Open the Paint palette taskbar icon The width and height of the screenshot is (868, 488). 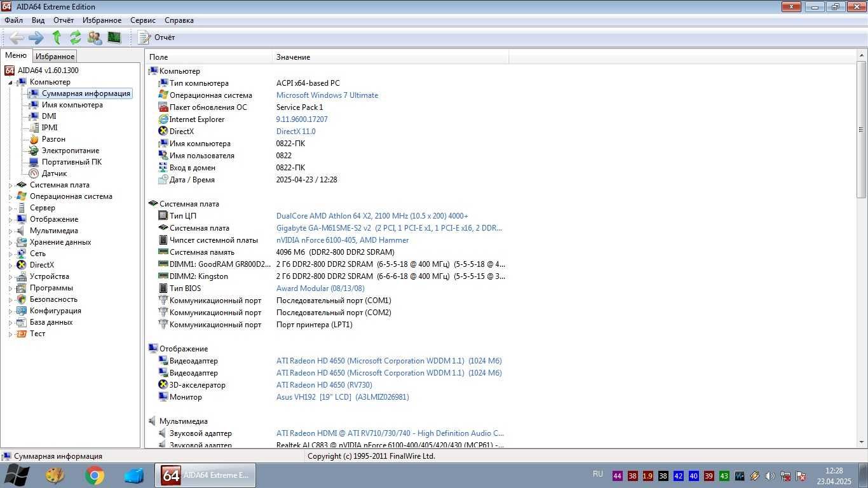[x=55, y=475]
